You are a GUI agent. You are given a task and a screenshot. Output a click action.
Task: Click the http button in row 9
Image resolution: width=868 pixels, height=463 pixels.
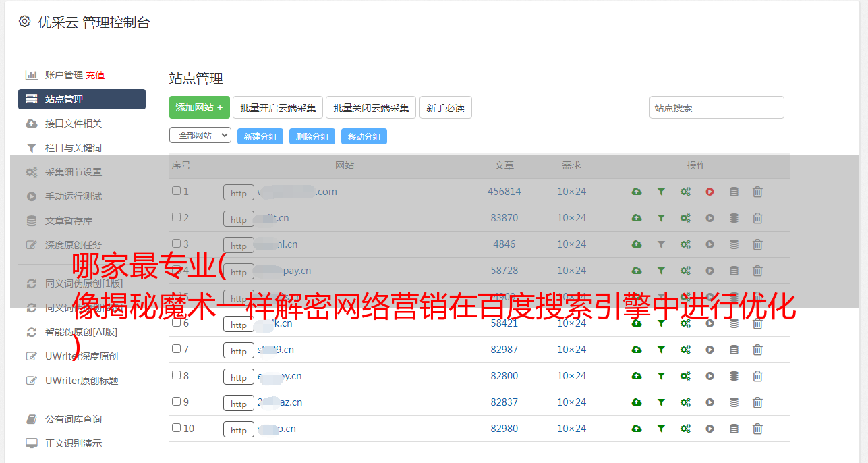tap(239, 404)
